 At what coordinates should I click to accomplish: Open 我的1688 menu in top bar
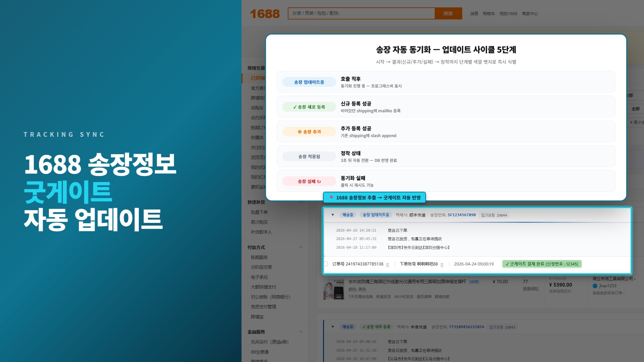[x=508, y=14]
